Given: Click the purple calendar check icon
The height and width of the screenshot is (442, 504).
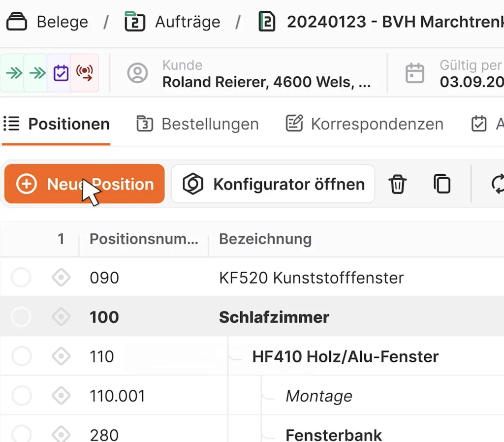Looking at the screenshot, I should pos(61,73).
